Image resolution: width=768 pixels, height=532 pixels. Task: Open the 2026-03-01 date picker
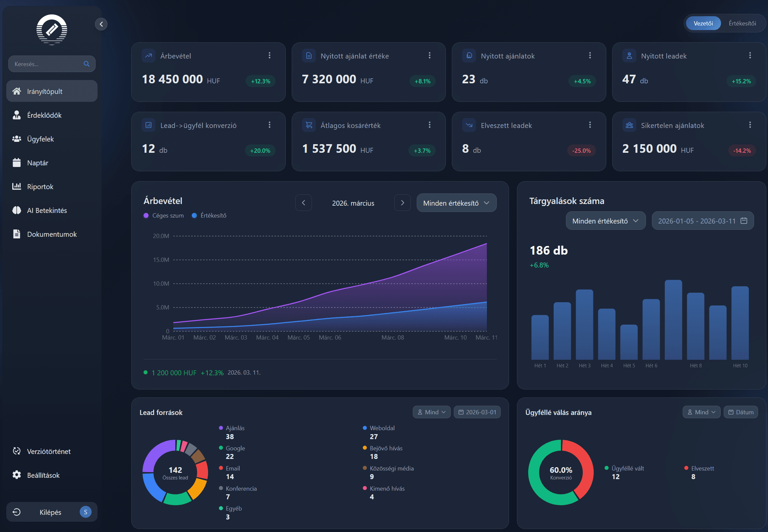point(477,412)
